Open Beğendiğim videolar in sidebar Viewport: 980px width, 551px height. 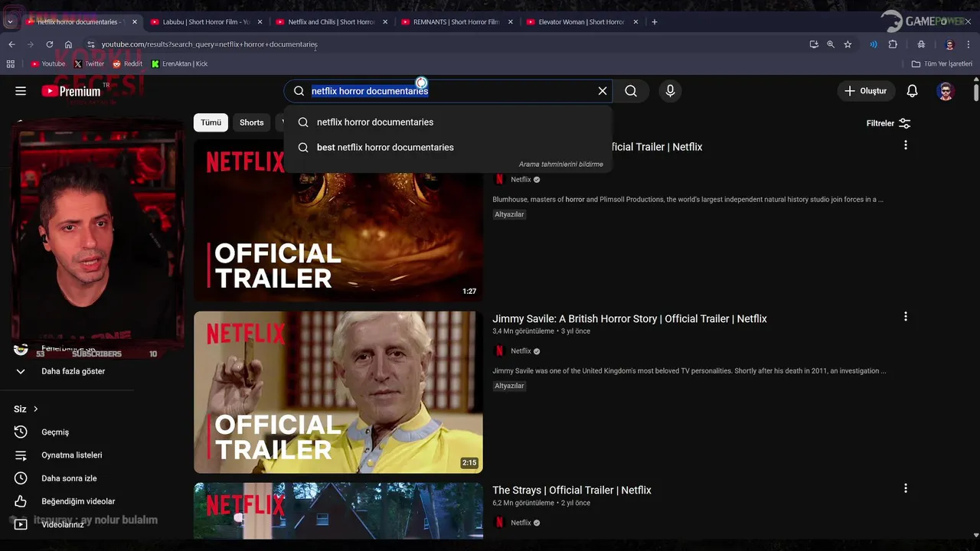[78, 501]
